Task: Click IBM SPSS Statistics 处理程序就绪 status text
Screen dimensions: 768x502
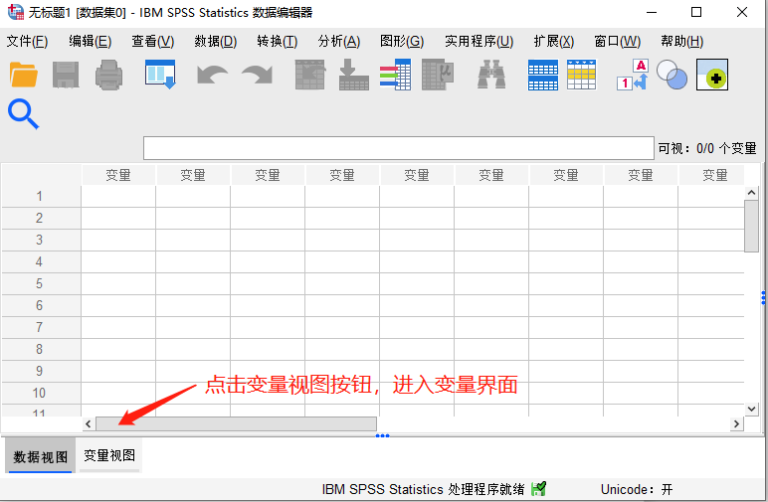Action: point(423,489)
